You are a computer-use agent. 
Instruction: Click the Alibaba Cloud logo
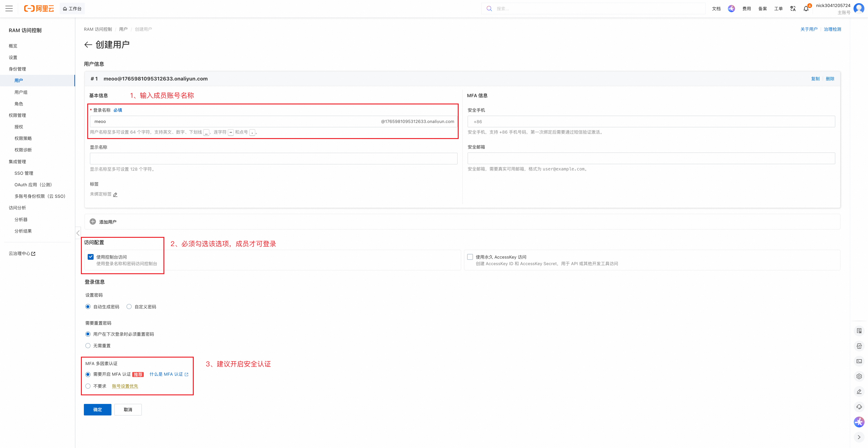coord(39,8)
